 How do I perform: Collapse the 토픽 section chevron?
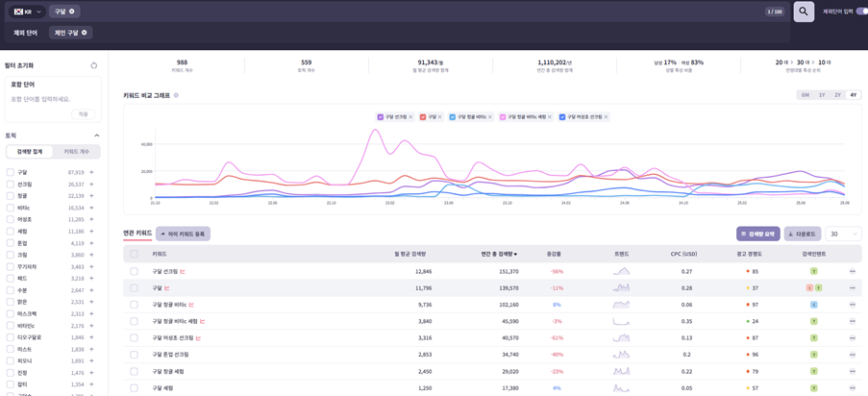click(96, 136)
